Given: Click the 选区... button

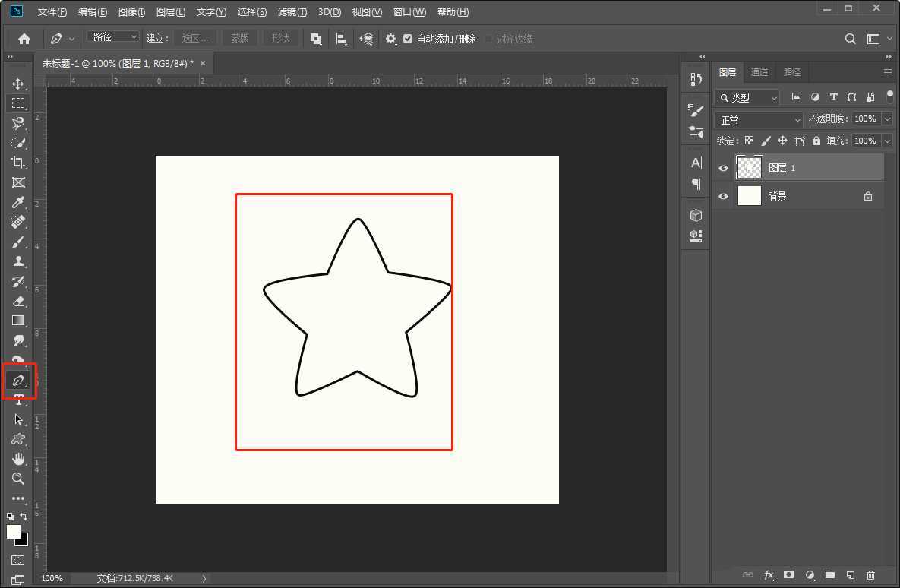Looking at the screenshot, I should (x=195, y=38).
